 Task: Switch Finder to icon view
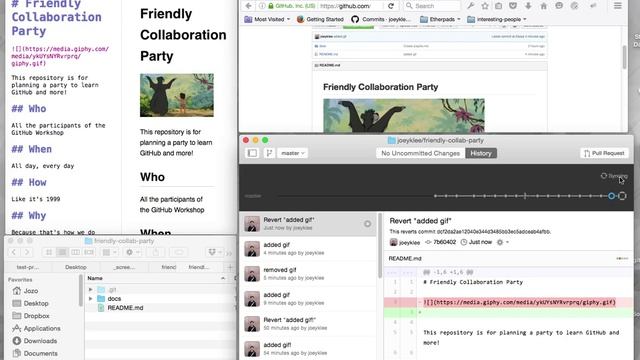coord(49,252)
